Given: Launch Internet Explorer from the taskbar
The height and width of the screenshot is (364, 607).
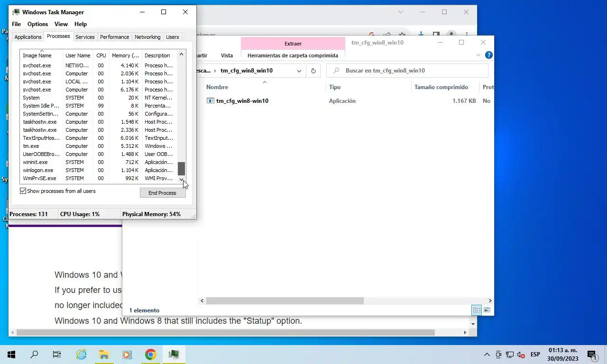Looking at the screenshot, I should 81,355.
